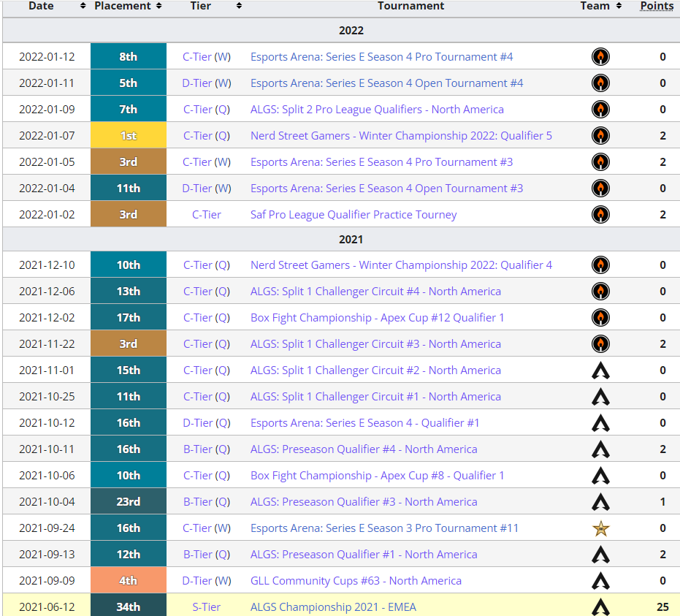
Task: Select the flame team icon beside Nerd Street Qualifier 5
Action: coord(600,135)
